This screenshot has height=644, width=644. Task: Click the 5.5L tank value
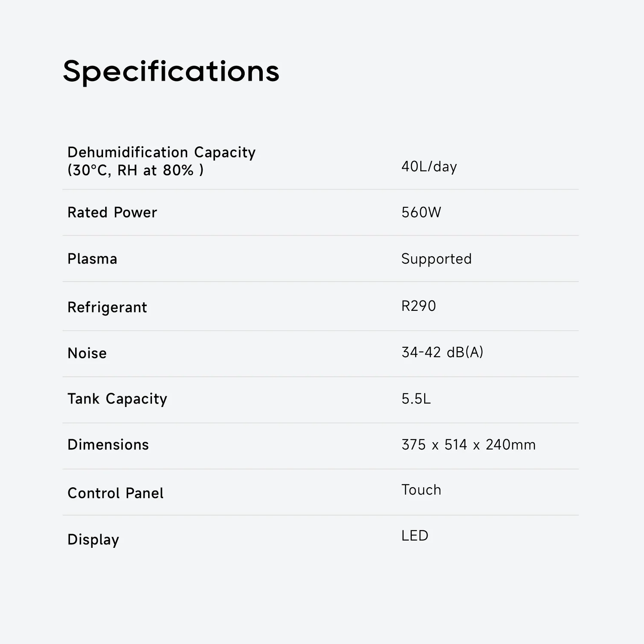[416, 399]
